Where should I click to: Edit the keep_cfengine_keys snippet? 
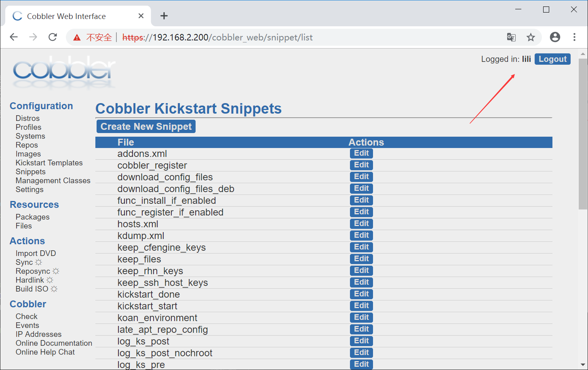click(361, 247)
